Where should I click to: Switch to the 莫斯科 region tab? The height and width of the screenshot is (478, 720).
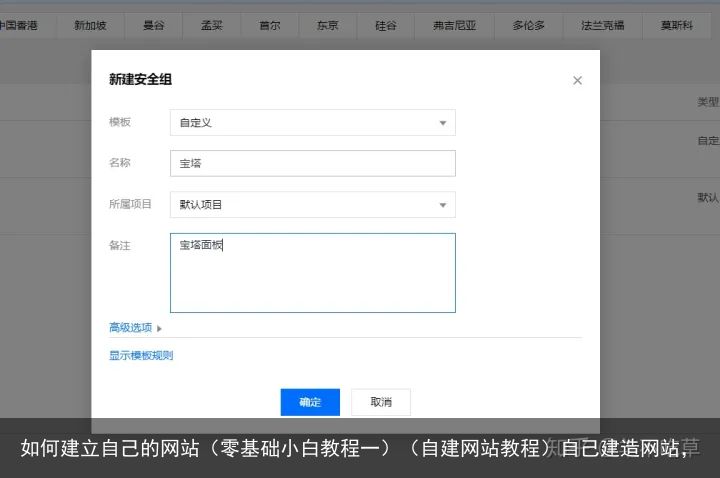tap(676, 26)
